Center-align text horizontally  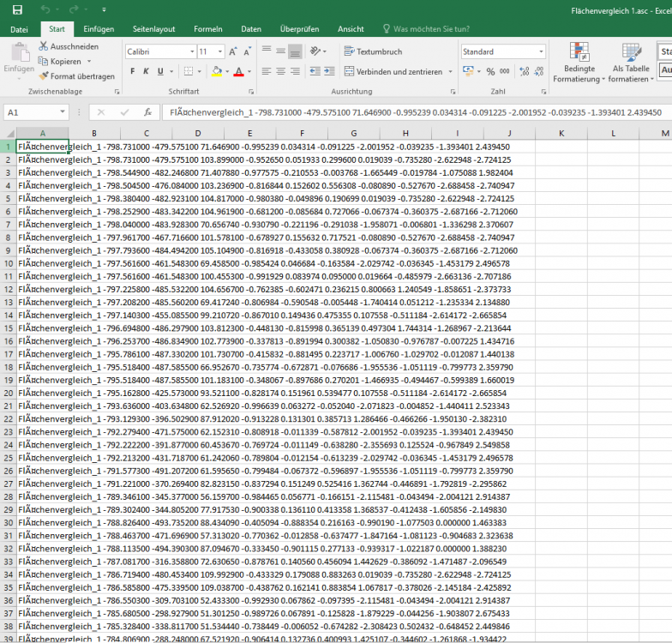[280, 72]
